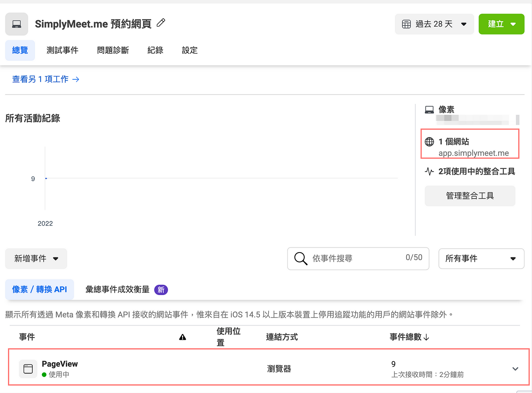
Task: Switch to the 設定 tab
Action: (190, 50)
